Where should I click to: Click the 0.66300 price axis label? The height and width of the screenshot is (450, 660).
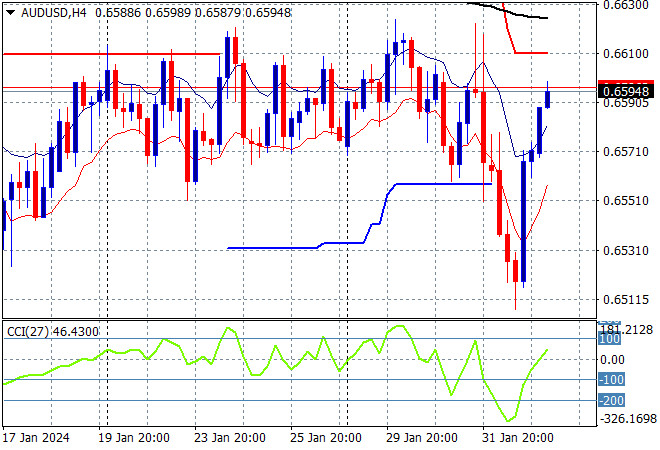click(626, 5)
